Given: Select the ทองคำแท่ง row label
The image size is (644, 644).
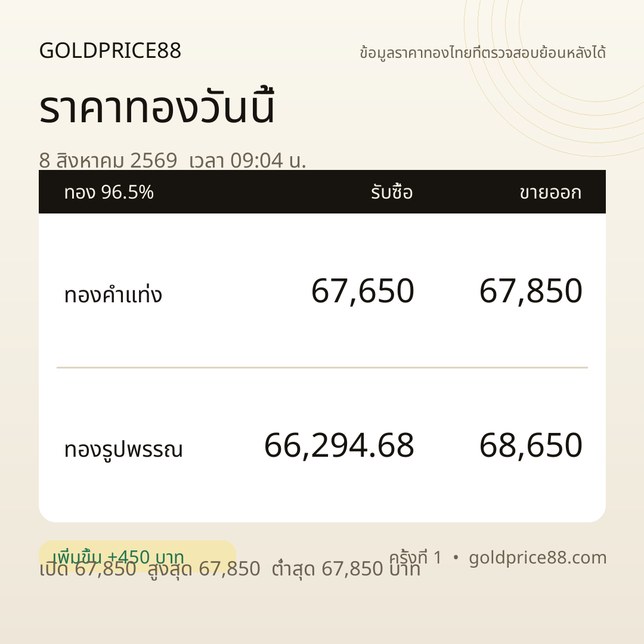Looking at the screenshot, I should [x=113, y=294].
